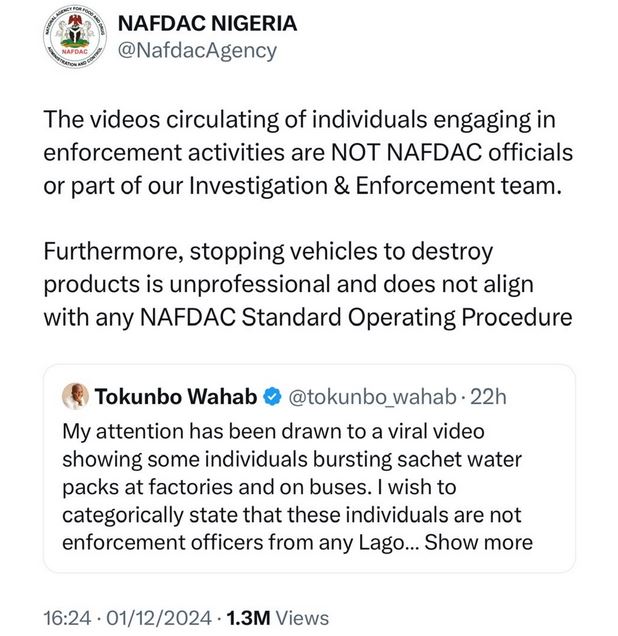Click the 16:24 post time
This screenshot has height=636, width=618.
67,618
